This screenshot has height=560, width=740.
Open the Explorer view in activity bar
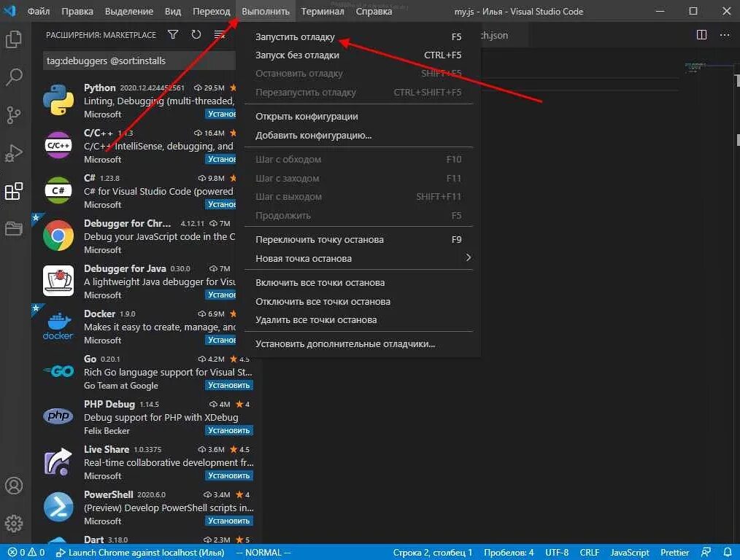point(14,39)
